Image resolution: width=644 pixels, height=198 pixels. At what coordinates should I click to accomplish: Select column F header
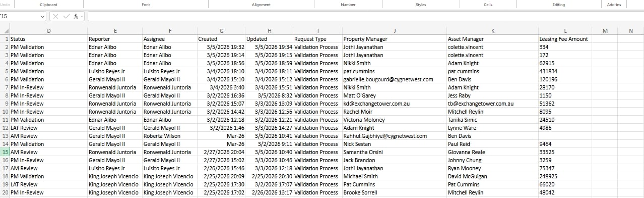click(x=170, y=31)
